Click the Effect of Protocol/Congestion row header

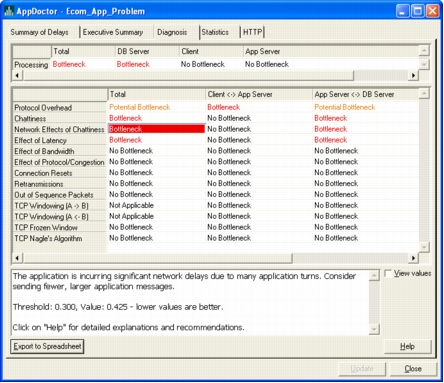point(60,162)
